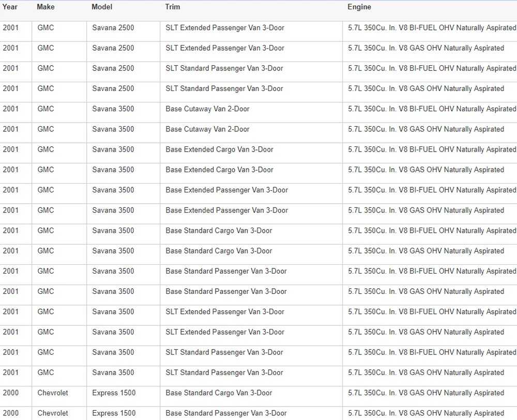The image size is (517, 420).
Task: Click GMC in Savana 3500 SLT Standard GAS row
Action: tap(45, 373)
